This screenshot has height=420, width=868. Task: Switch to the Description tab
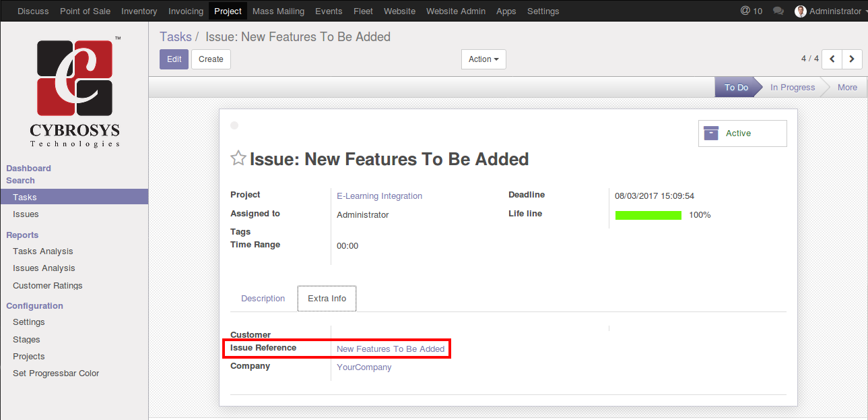tap(263, 299)
